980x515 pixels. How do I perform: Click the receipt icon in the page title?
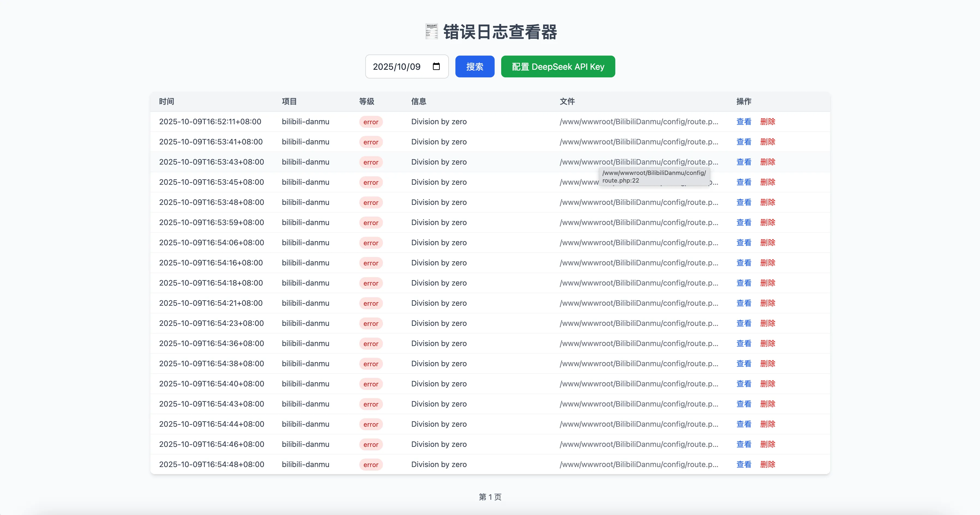pos(432,32)
